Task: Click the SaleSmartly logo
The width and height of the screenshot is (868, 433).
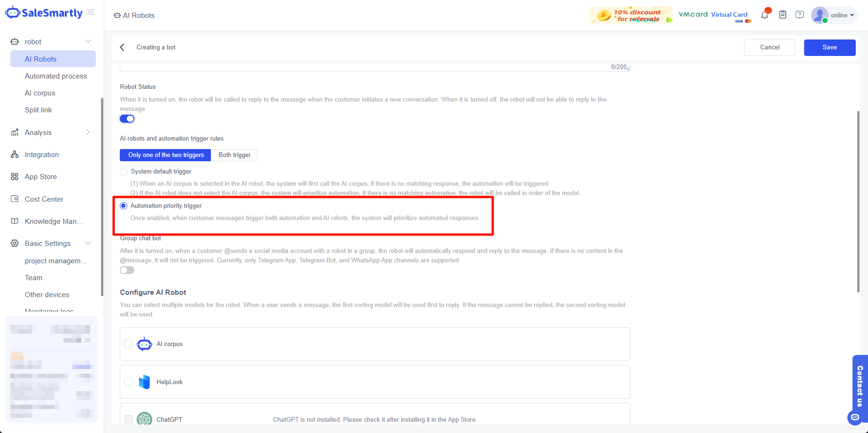Action: coord(44,13)
